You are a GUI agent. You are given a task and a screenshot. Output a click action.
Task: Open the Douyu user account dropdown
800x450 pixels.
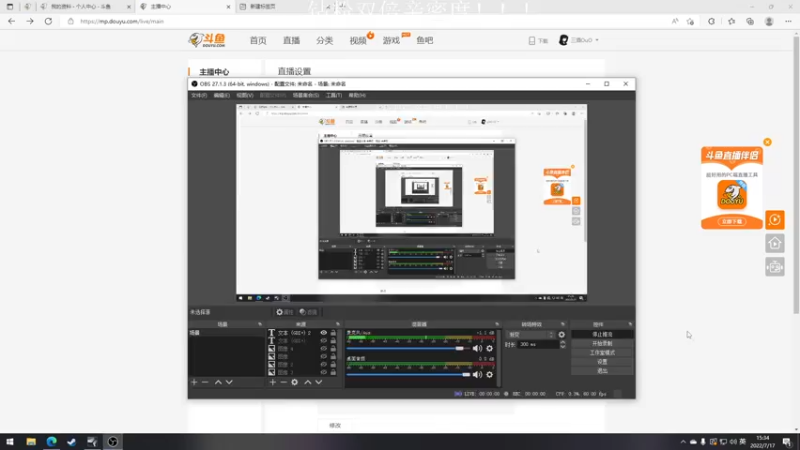579,40
